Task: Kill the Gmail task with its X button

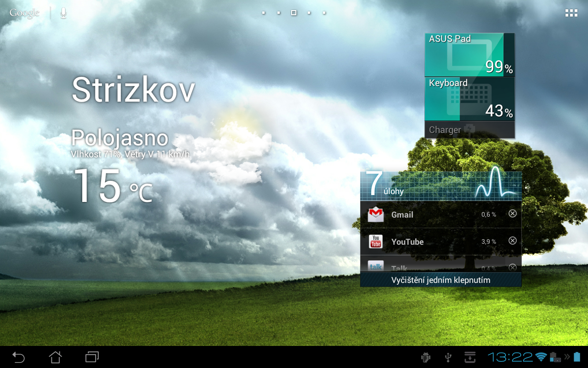Action: point(512,213)
